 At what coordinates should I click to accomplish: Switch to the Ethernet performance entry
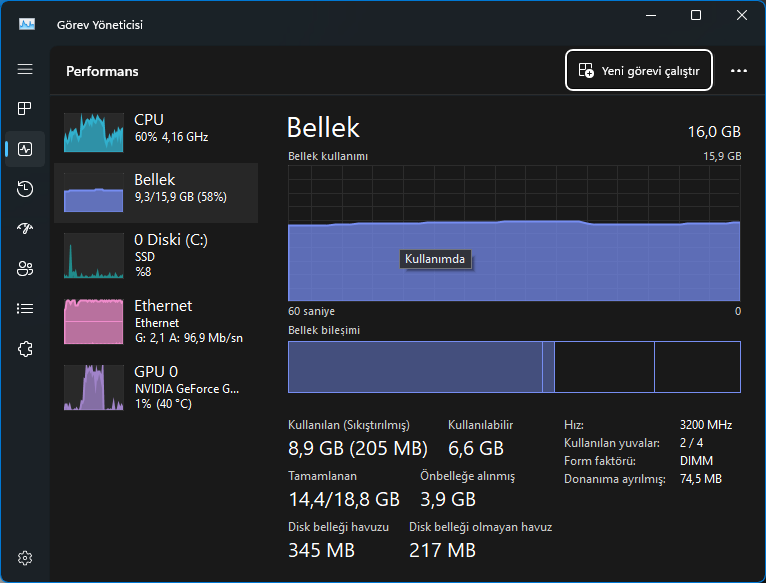[x=156, y=320]
